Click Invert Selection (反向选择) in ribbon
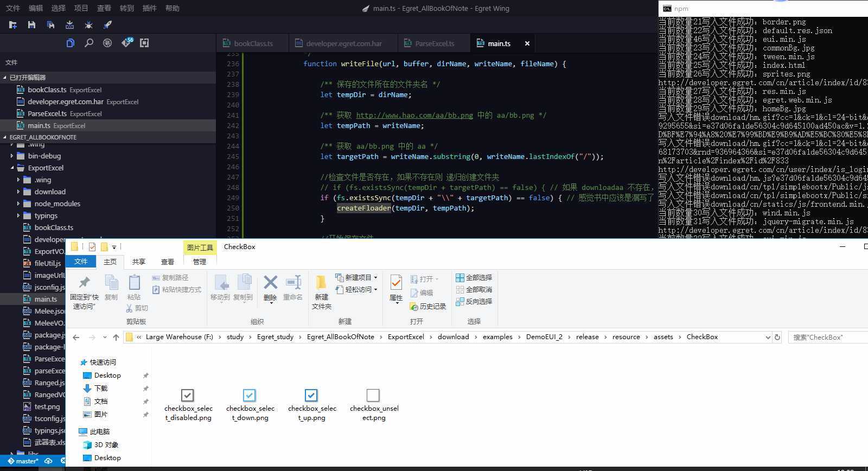 coord(474,301)
